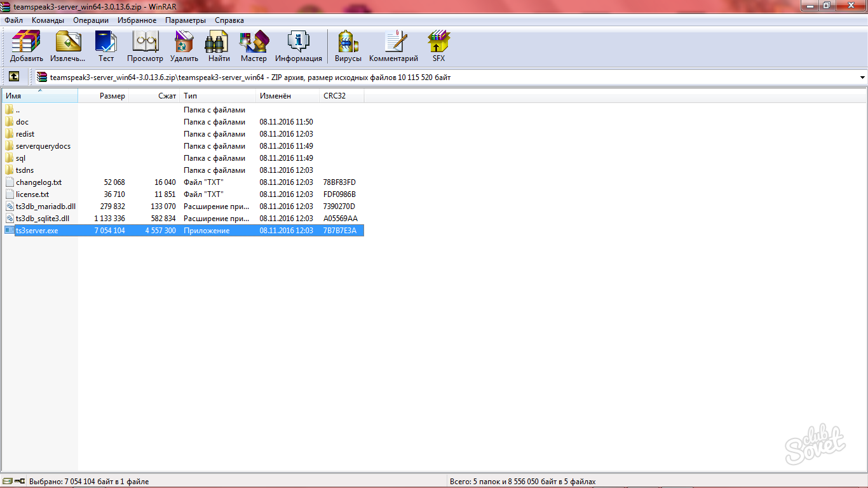Image resolution: width=868 pixels, height=488 pixels.
Task: Click the Добавить (Add) toolbar icon
Action: [26, 46]
